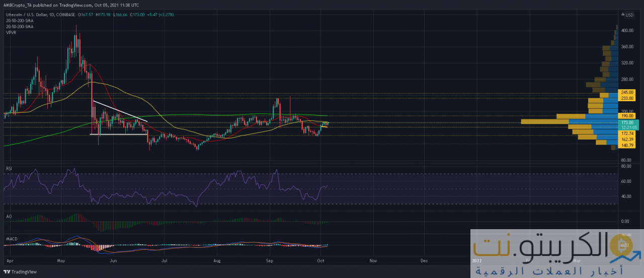This screenshot has width=644, height=278.
Task: Click the 190.00 price level label
Action: point(628,116)
